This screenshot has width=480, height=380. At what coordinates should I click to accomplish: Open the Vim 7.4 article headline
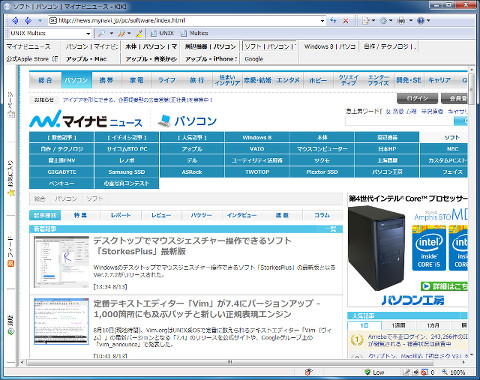coord(207,309)
